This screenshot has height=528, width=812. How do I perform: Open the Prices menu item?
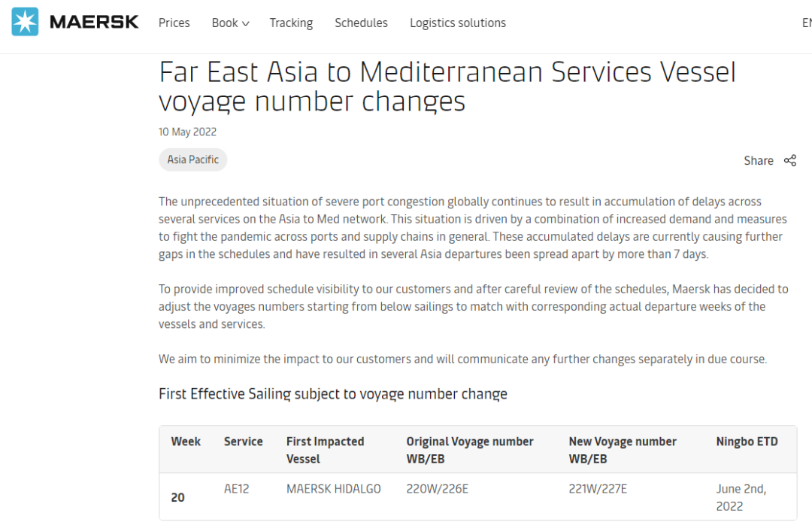tap(174, 23)
